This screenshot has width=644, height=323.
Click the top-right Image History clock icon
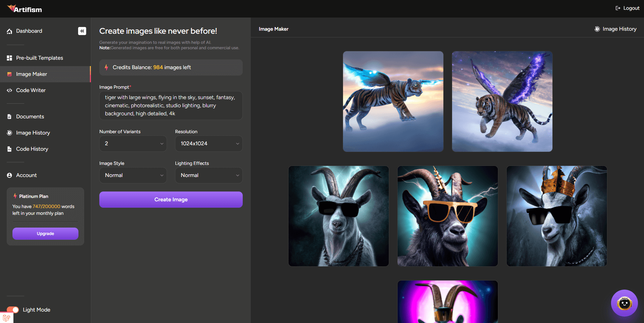tap(597, 29)
